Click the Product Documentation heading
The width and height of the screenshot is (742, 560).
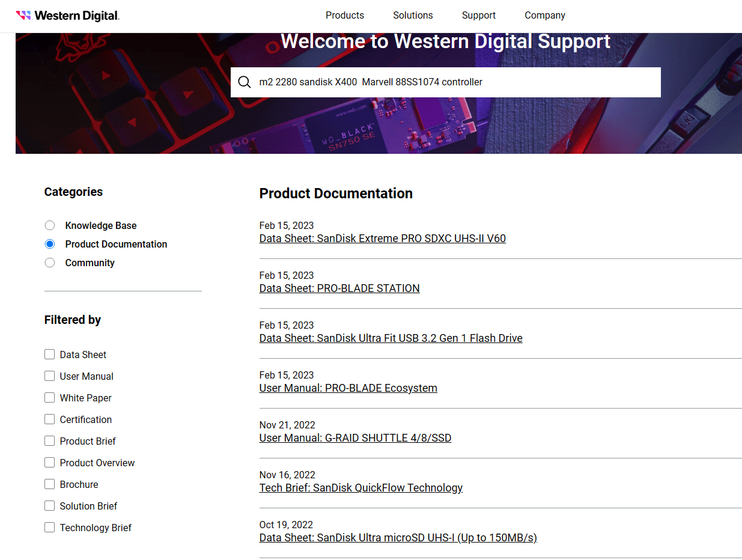[x=336, y=193]
